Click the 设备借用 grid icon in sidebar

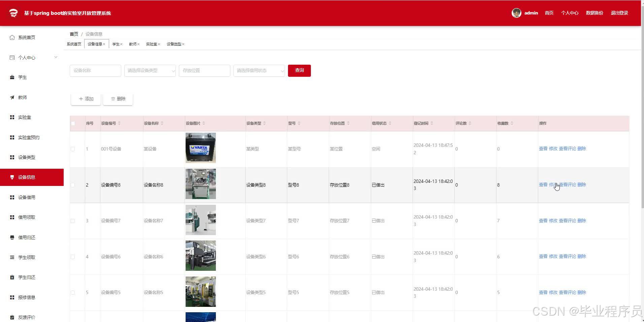pyautogui.click(x=12, y=197)
